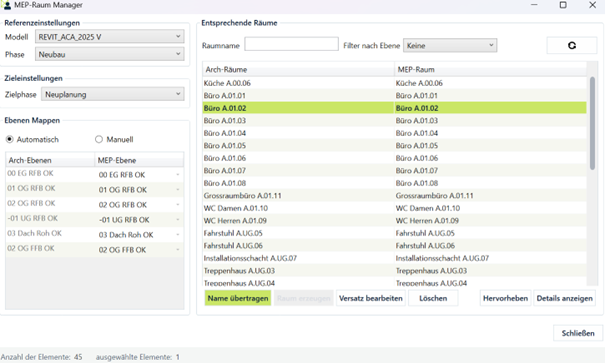Click the Raumname input field

click(292, 44)
